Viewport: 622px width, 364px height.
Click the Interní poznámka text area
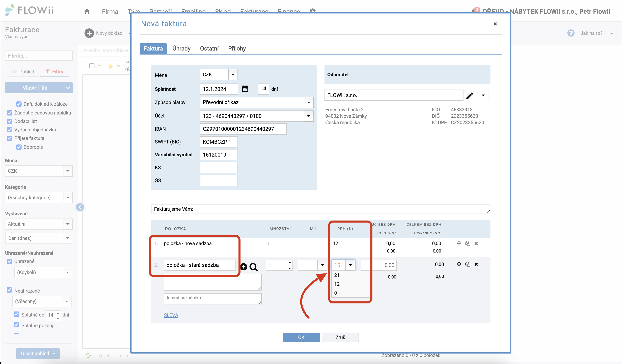pyautogui.click(x=213, y=299)
